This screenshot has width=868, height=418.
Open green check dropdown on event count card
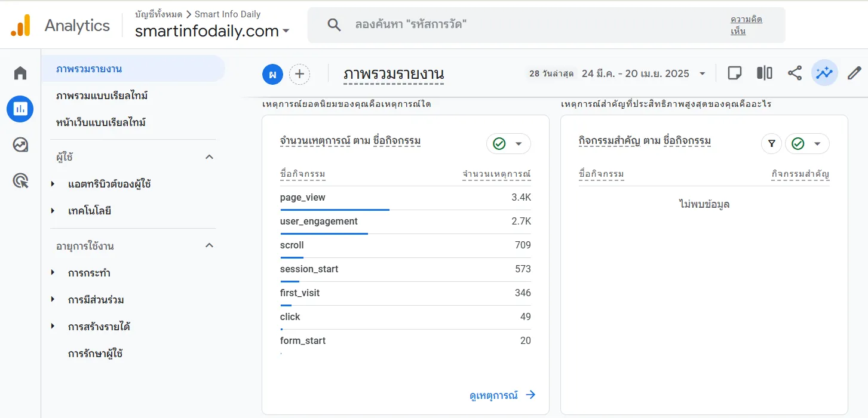(508, 143)
